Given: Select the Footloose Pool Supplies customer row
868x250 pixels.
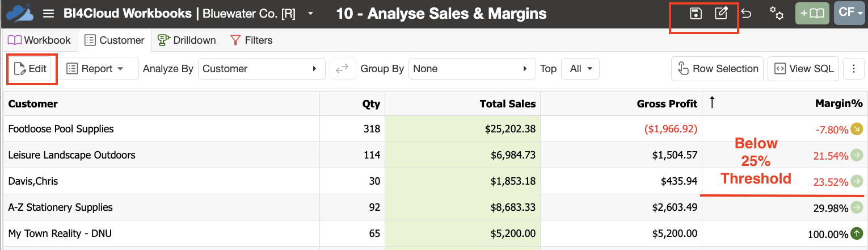Looking at the screenshot, I should (x=434, y=129).
